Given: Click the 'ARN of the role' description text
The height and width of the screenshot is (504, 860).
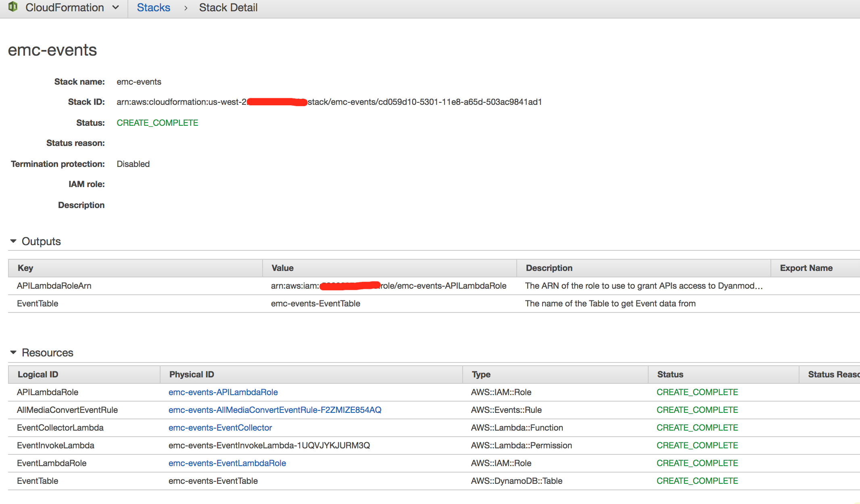Looking at the screenshot, I should (x=644, y=286).
